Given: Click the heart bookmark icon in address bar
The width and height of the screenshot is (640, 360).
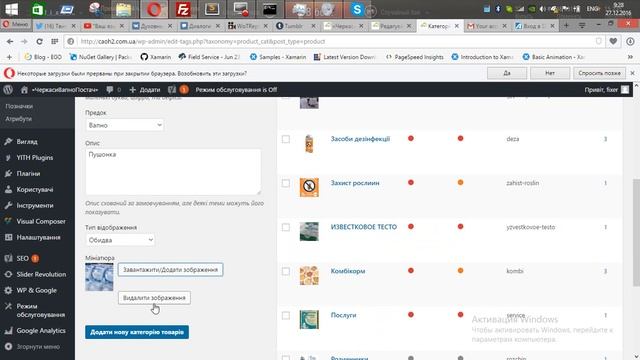Looking at the screenshot, I should coord(613,41).
